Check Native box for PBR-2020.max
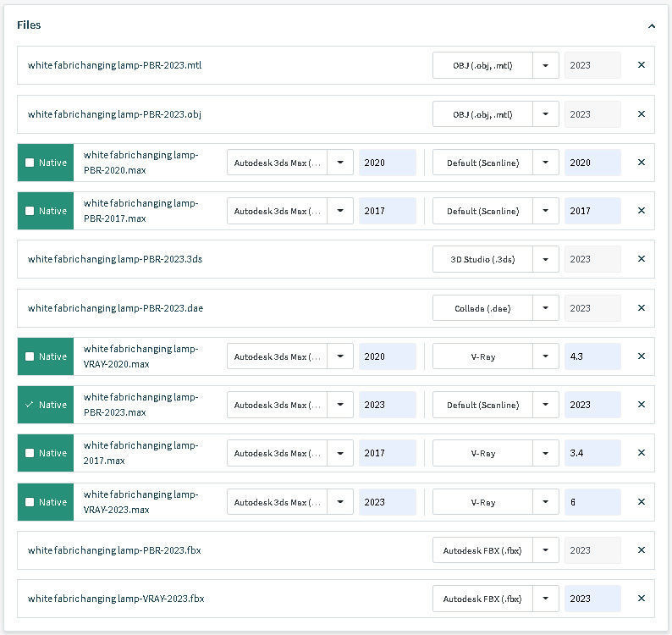Image resolution: width=672 pixels, height=635 pixels. 30,163
